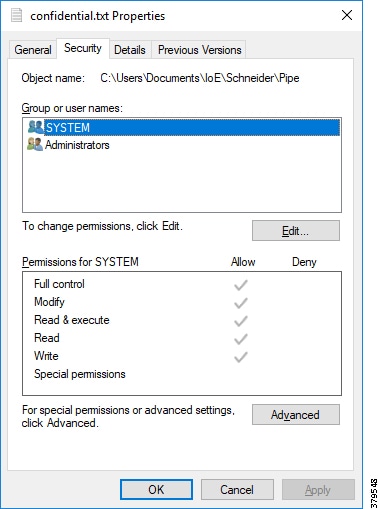Click the Administrators group icon
The width and height of the screenshot is (378, 509).
(35, 144)
